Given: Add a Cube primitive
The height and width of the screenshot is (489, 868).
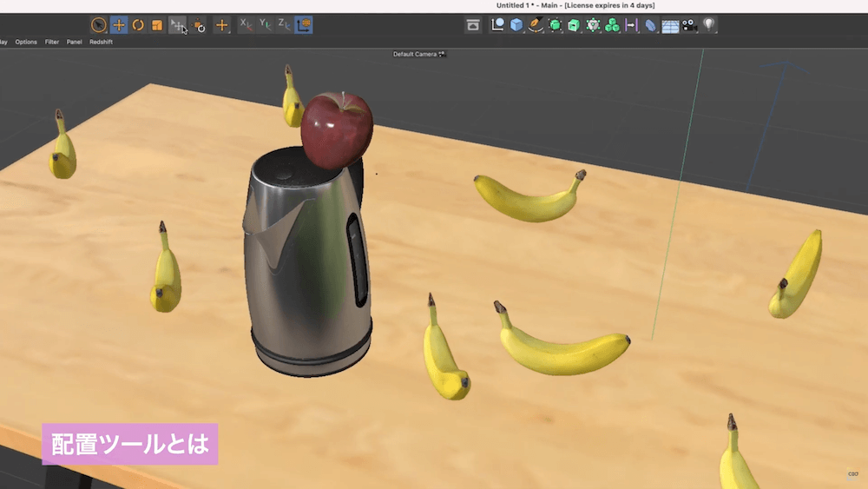Looking at the screenshot, I should pos(516,25).
